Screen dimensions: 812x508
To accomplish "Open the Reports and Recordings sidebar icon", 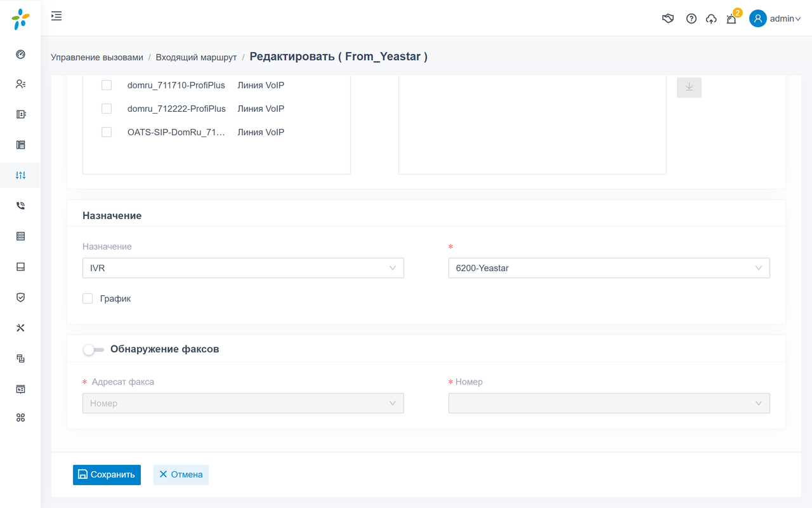I will tap(20, 358).
